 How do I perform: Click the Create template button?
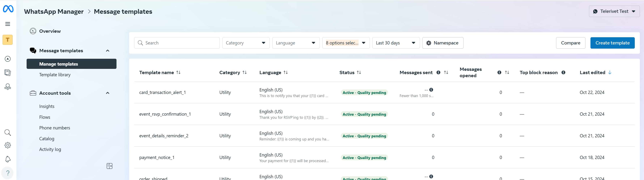point(613,43)
